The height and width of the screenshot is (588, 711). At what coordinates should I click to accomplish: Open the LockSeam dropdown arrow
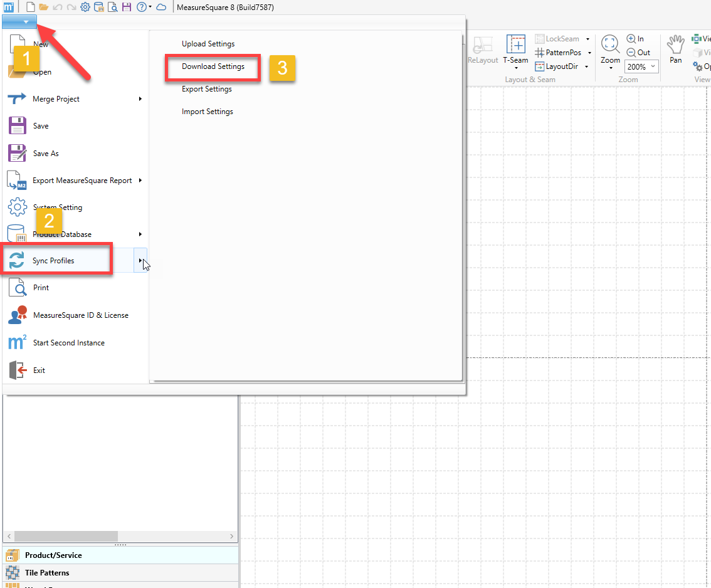587,39
